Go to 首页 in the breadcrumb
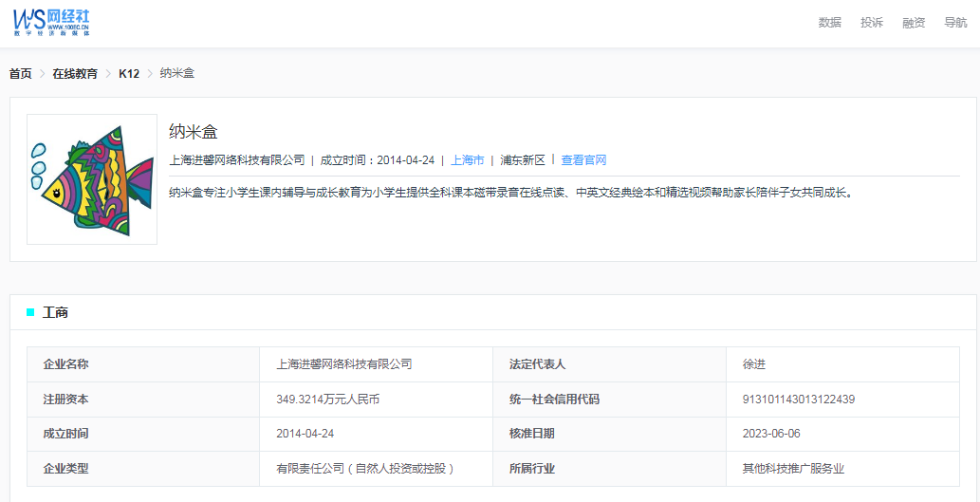This screenshot has width=980, height=502. [20, 74]
